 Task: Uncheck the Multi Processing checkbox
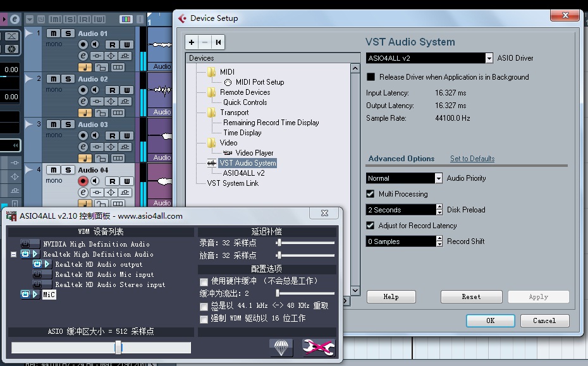[x=371, y=194]
